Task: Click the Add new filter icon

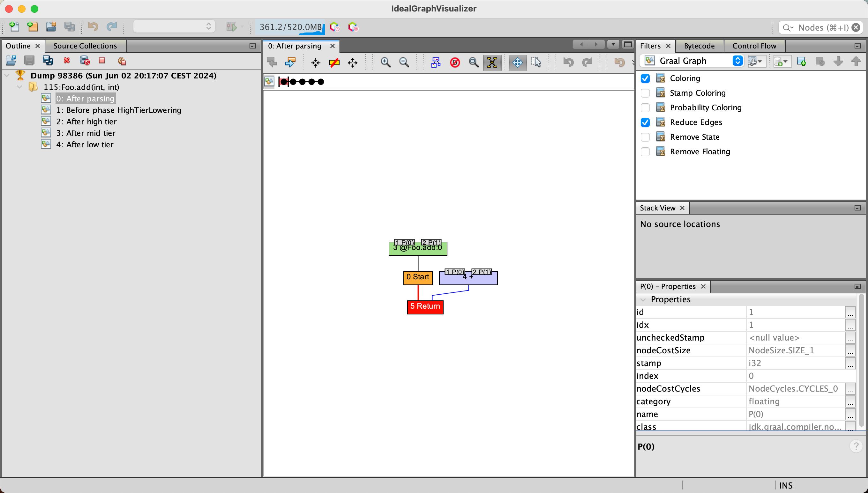Action: [x=802, y=61]
